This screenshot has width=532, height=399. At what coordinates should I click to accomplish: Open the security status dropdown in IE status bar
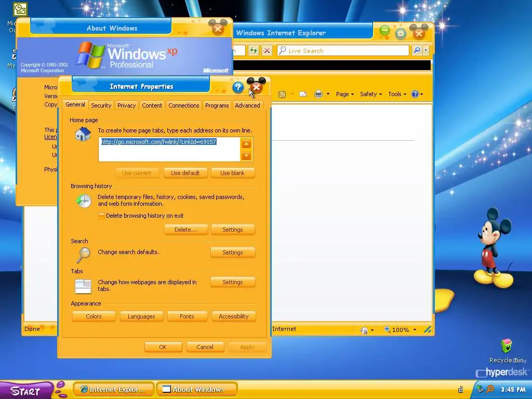pos(372,330)
